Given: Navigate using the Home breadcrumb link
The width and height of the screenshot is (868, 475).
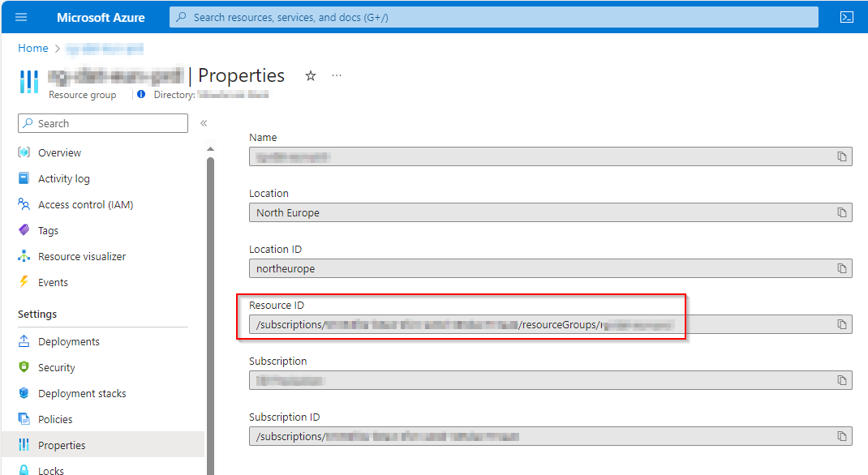Looking at the screenshot, I should [x=32, y=48].
